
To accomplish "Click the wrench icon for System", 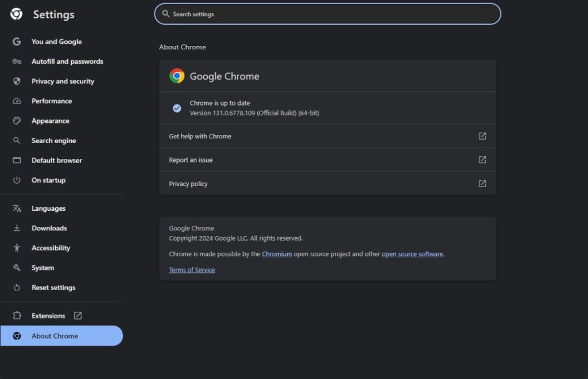I will point(17,268).
